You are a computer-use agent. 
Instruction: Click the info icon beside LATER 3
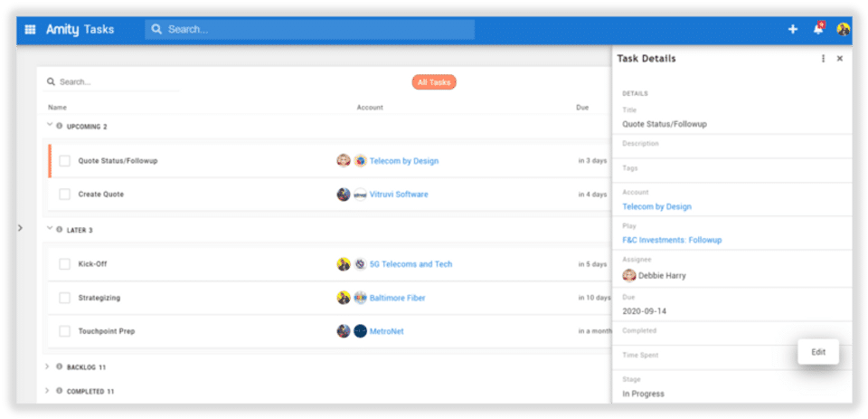pyautogui.click(x=60, y=229)
